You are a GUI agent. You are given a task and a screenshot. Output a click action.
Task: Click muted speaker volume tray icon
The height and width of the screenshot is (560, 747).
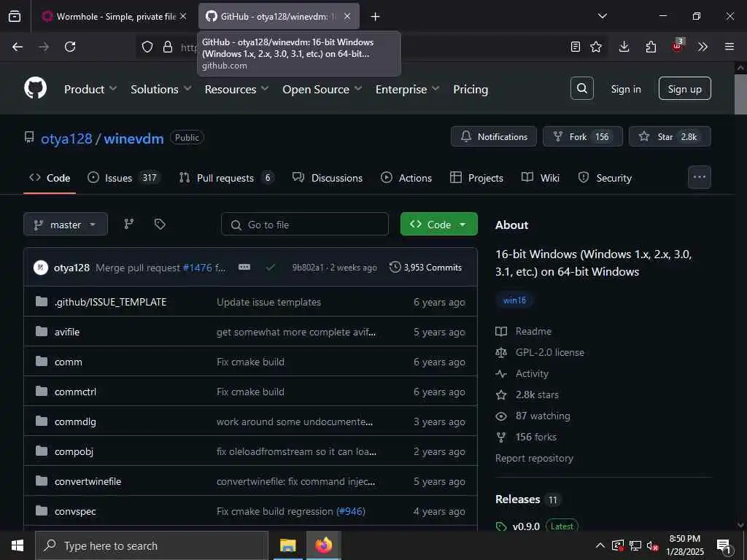653,545
